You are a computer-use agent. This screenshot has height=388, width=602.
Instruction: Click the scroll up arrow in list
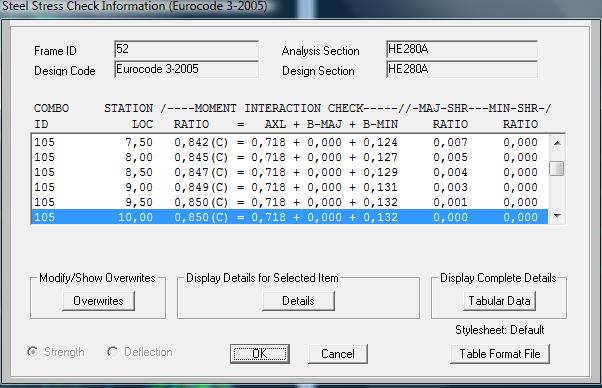[557, 143]
